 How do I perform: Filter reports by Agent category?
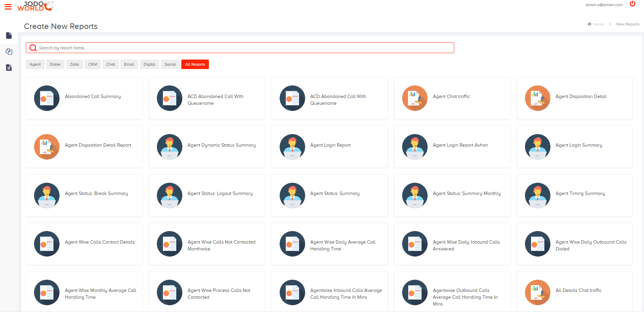coord(35,64)
